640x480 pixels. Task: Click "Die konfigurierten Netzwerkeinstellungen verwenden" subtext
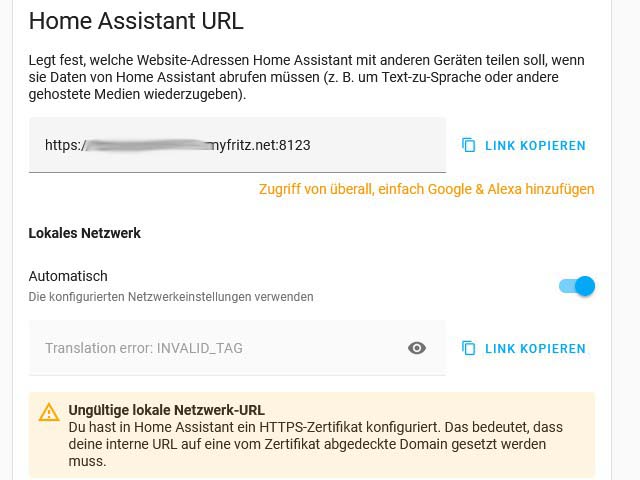pos(171,297)
